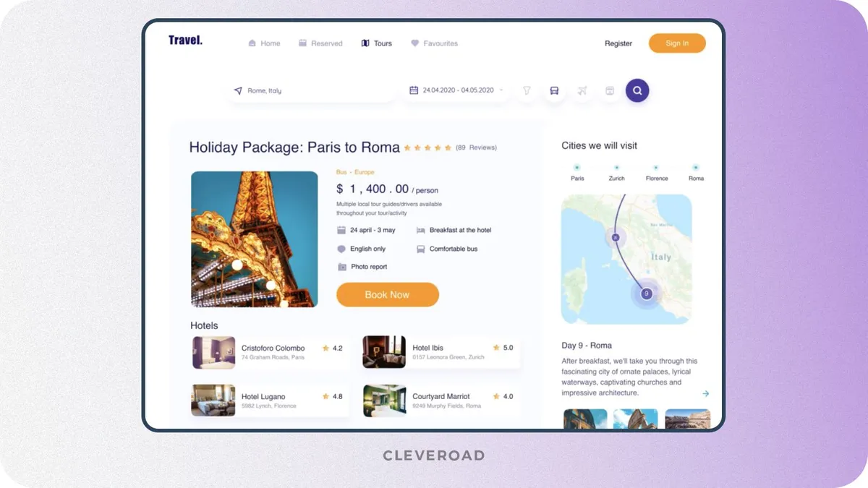Go to the Reserved nav item

point(320,43)
